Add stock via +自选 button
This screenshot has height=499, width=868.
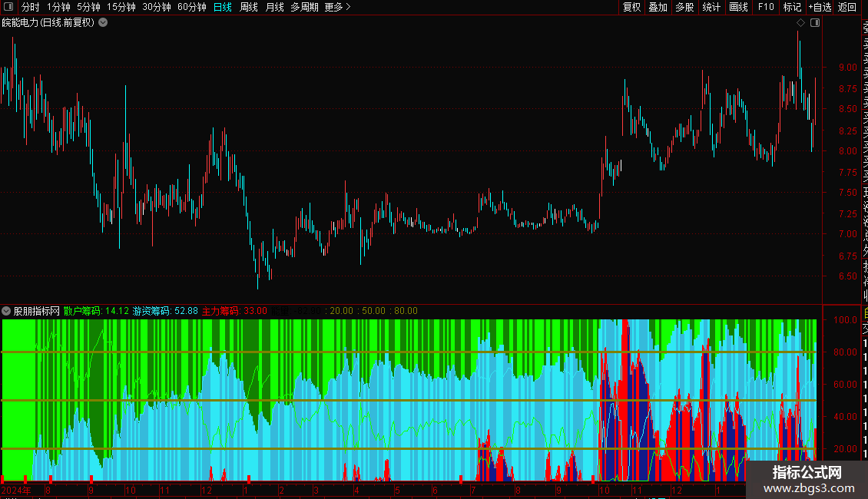[820, 7]
